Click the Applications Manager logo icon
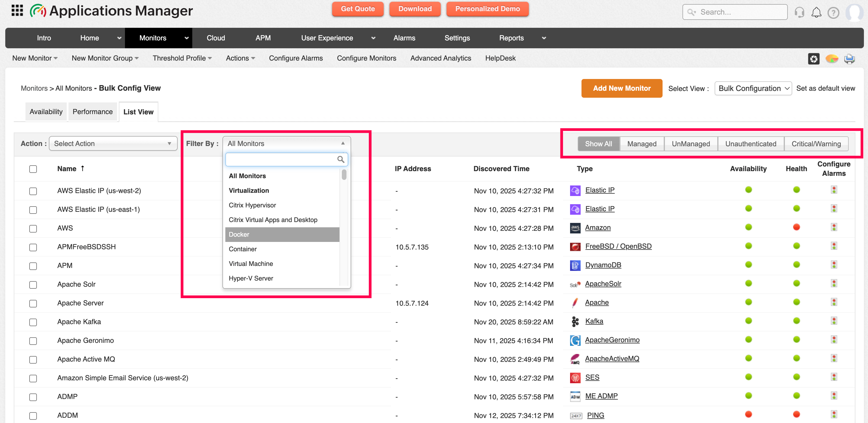 [38, 11]
